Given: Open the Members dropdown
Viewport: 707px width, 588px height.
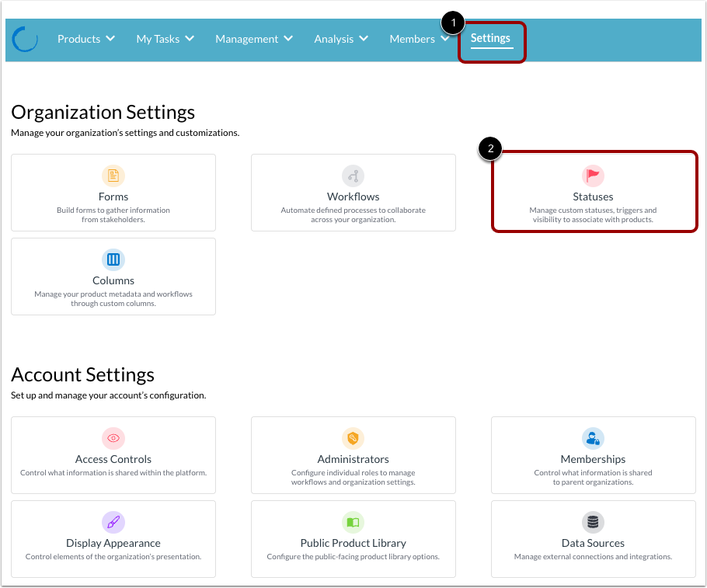Looking at the screenshot, I should (419, 39).
